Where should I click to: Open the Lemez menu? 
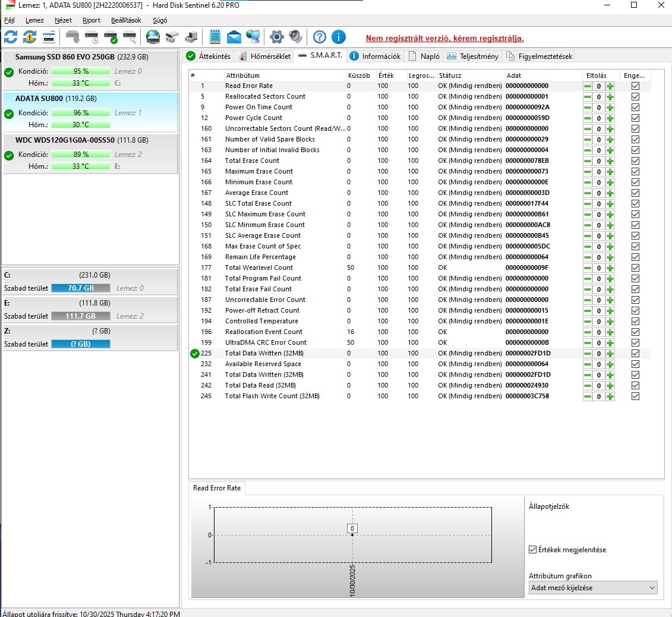34,20
